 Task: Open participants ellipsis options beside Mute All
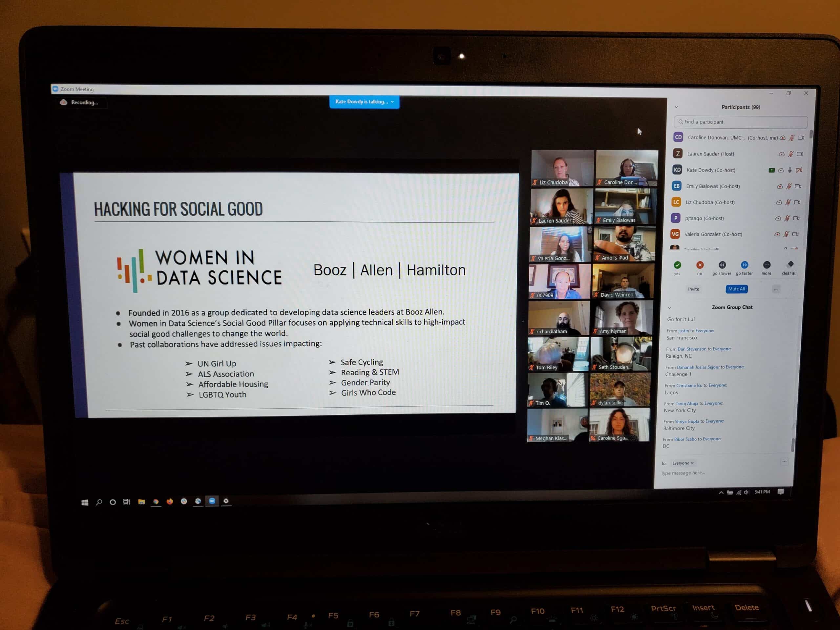point(776,289)
